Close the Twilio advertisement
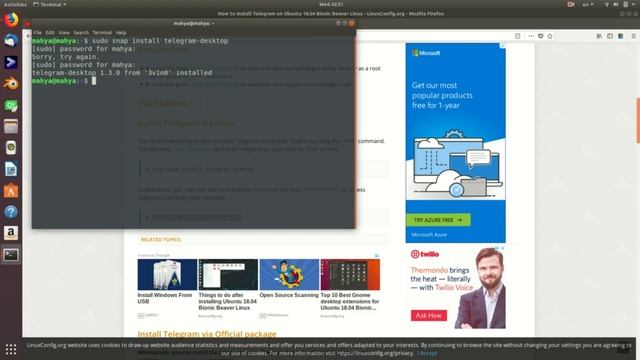The image size is (640, 360). 503,248
